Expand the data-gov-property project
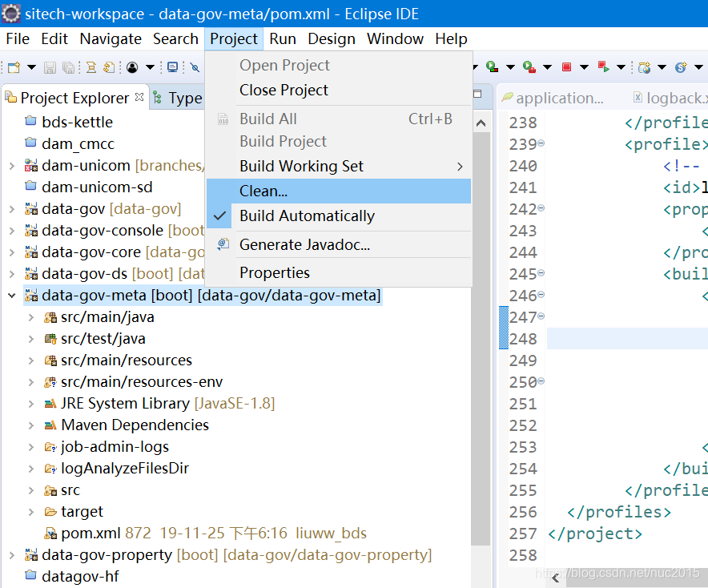The image size is (708, 588). click(x=12, y=555)
